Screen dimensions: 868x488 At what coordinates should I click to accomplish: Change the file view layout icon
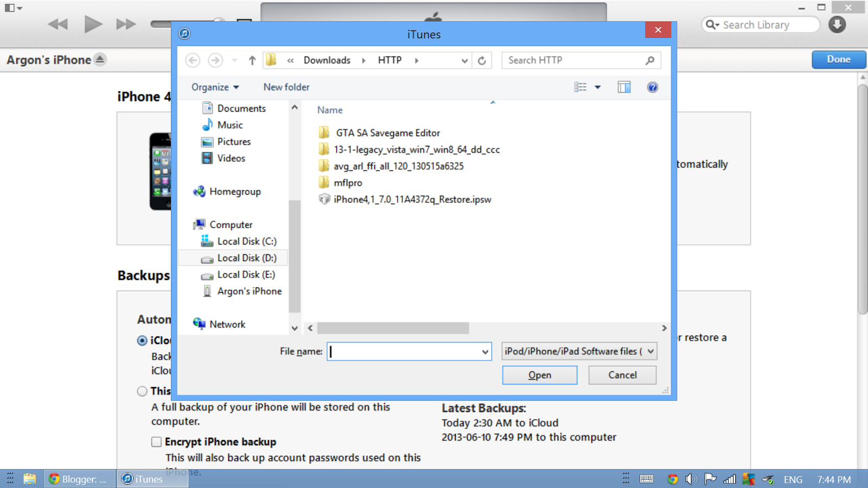580,87
